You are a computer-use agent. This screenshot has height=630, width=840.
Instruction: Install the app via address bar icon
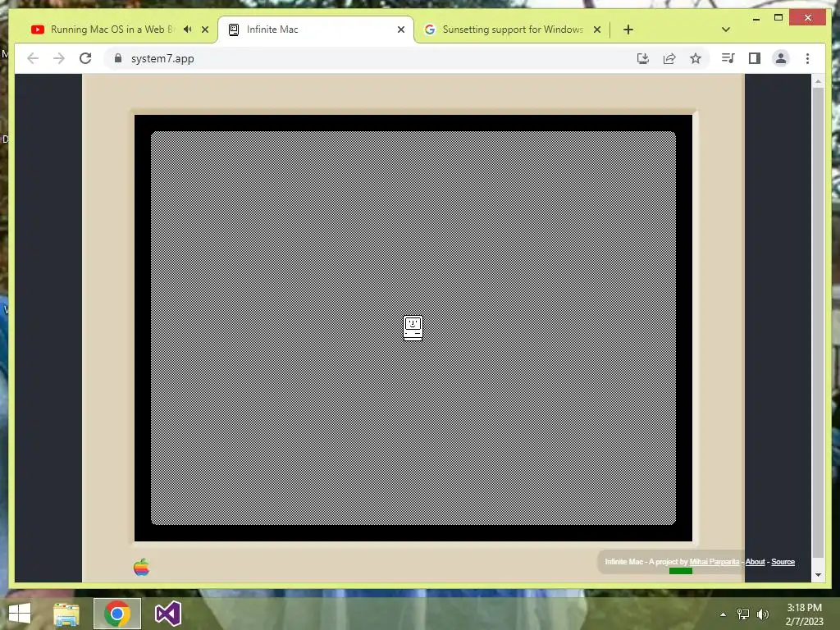(x=643, y=58)
